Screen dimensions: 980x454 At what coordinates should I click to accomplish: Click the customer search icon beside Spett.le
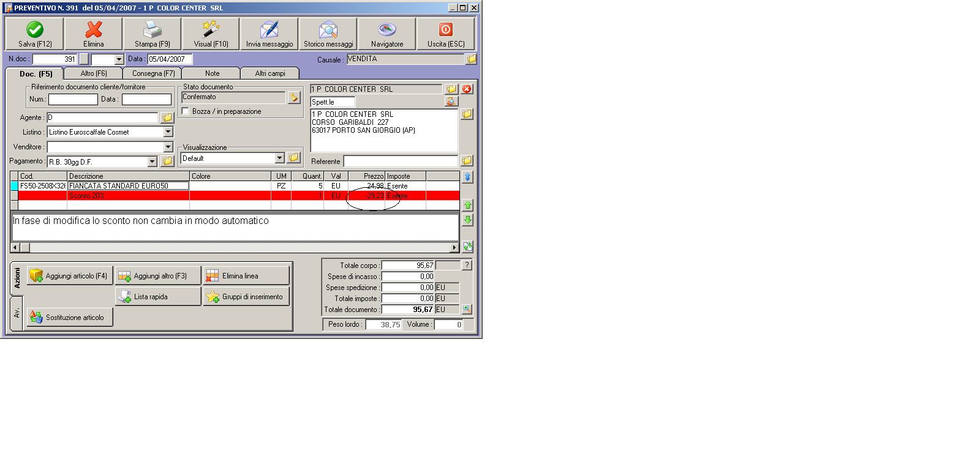(x=451, y=102)
